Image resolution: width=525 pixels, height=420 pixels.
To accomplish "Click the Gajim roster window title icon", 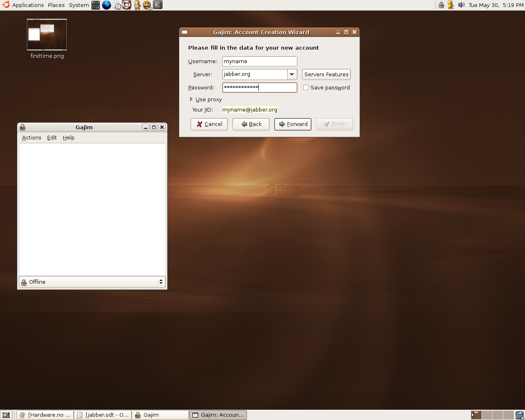I will click(23, 127).
